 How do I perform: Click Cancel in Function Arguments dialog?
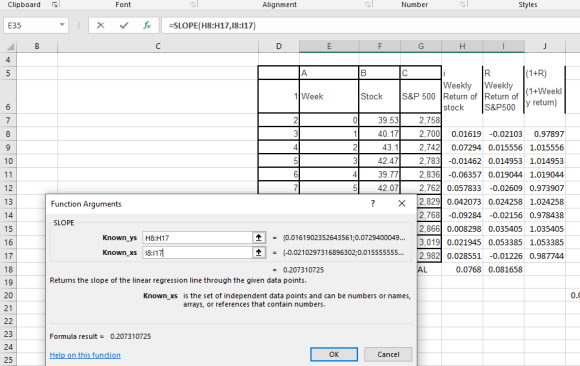[388, 354]
